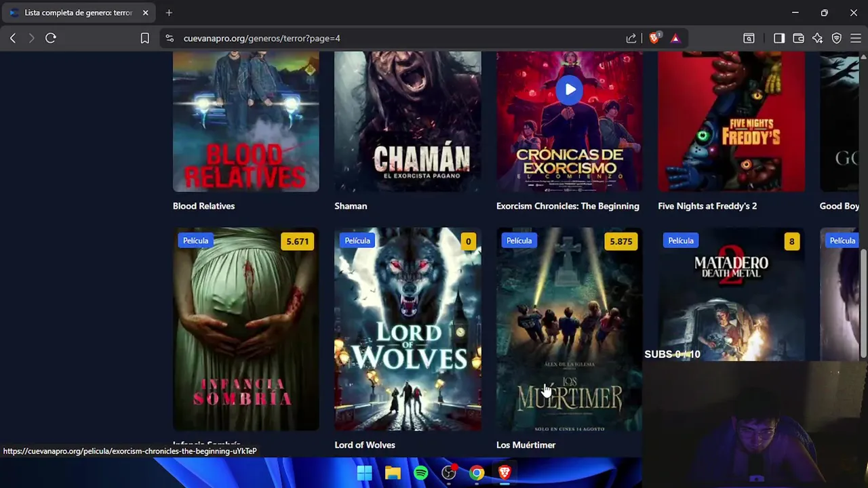
Task: Open a new tab with the plus button
Action: 169,13
